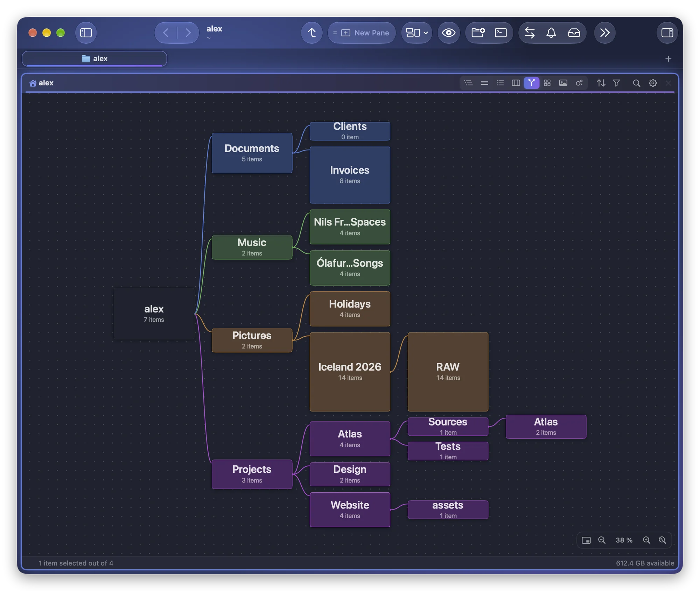The height and width of the screenshot is (591, 700).
Task: Expand more toolbar items chevrons
Action: point(604,33)
